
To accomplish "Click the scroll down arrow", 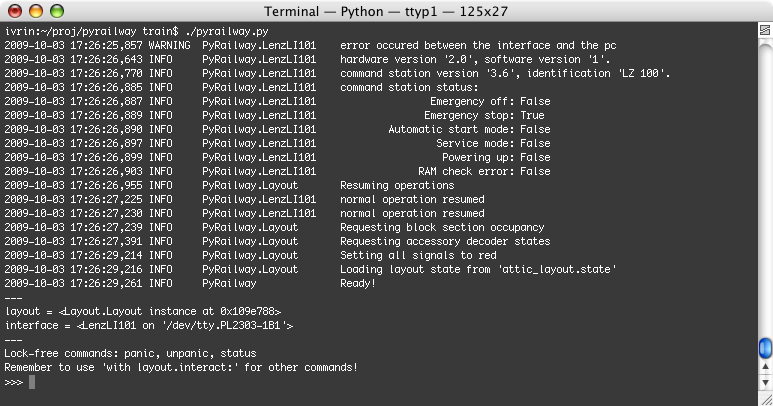I will click(x=765, y=382).
